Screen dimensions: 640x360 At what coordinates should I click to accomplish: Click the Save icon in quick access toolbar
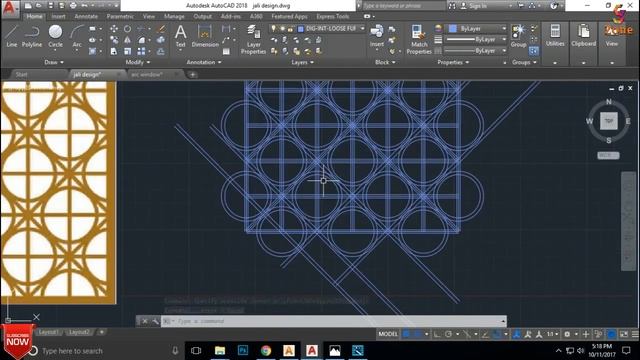click(51, 6)
